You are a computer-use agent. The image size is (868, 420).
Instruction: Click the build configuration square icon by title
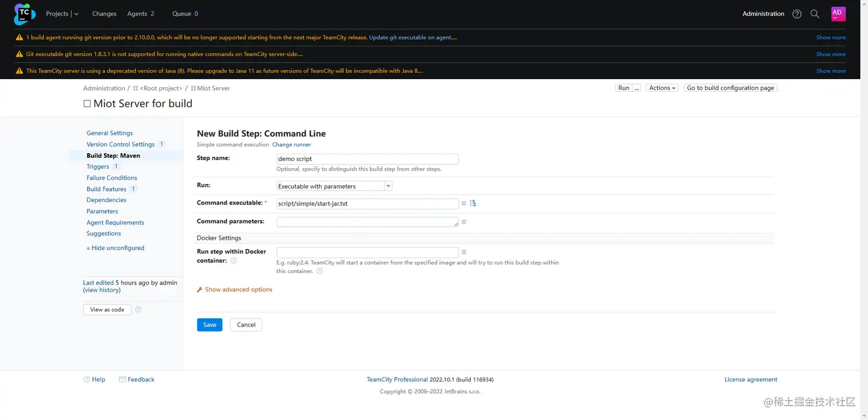click(87, 104)
